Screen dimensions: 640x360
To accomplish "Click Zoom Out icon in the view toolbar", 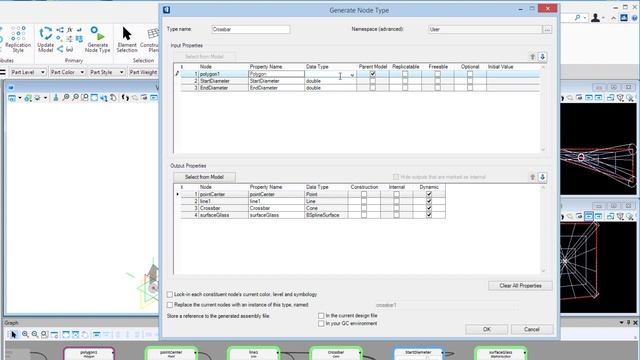I will click(76, 98).
